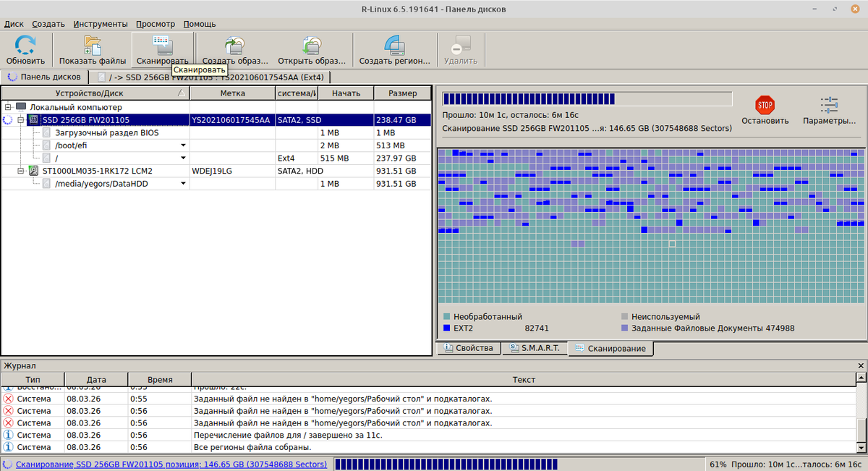Collapse the ST1000LM035-1RK172 node
Image resolution: width=868 pixels, height=471 pixels.
[21, 171]
